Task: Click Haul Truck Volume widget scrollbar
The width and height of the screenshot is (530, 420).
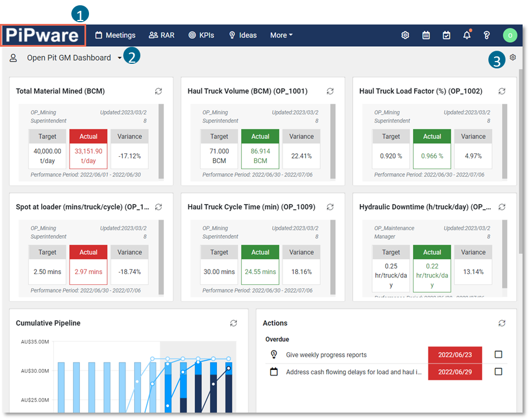Action: 333,141
